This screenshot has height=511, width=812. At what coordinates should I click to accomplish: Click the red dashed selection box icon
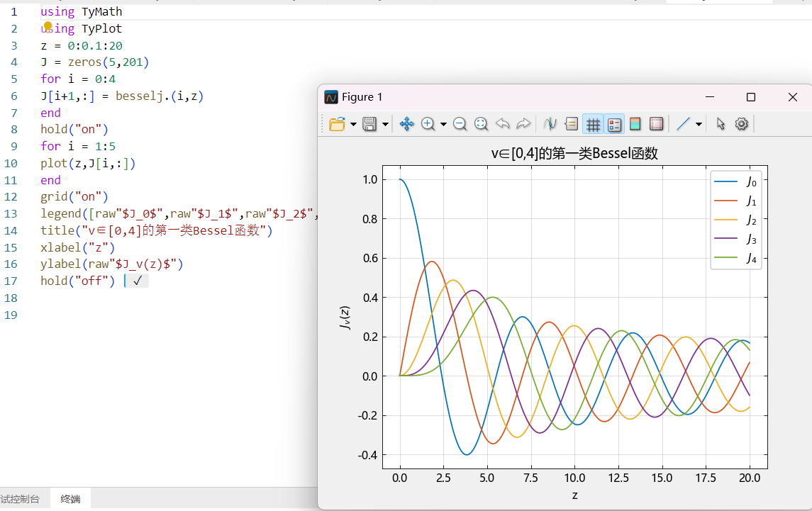coord(656,124)
